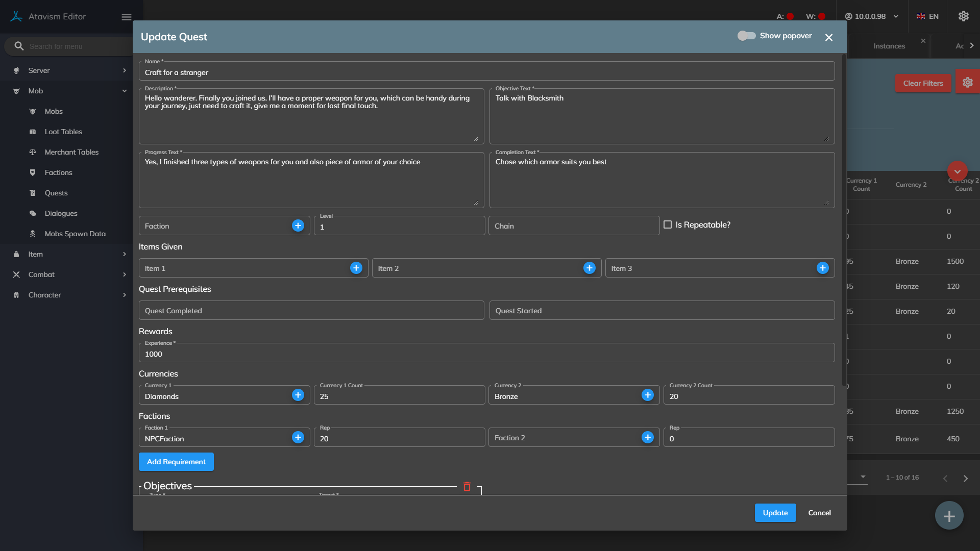Click the Add Requirement button
The image size is (980, 551).
176,462
